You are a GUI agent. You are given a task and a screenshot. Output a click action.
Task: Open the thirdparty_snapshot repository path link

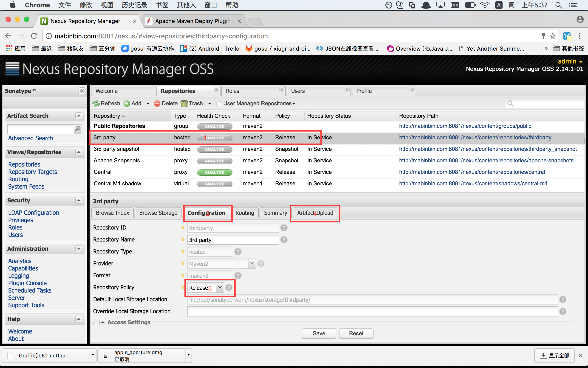click(488, 149)
